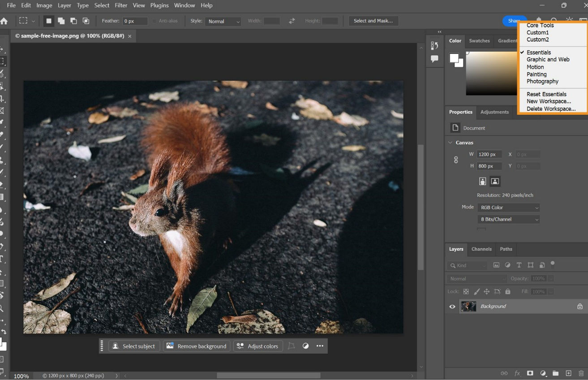The height and width of the screenshot is (380, 588).
Task: Delete layer using the trash icon
Action: point(581,373)
